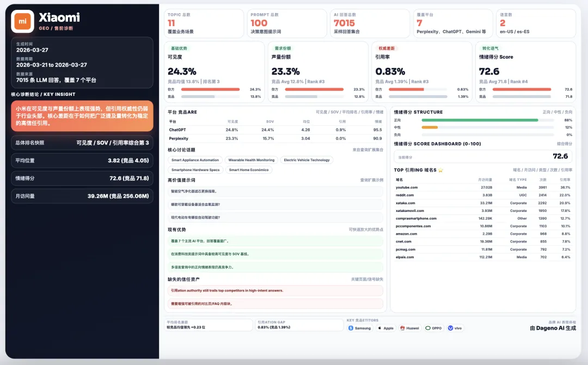Click the OPPO competitor chip icon
Viewport: 588px width, 365px height.
pyautogui.click(x=428, y=328)
